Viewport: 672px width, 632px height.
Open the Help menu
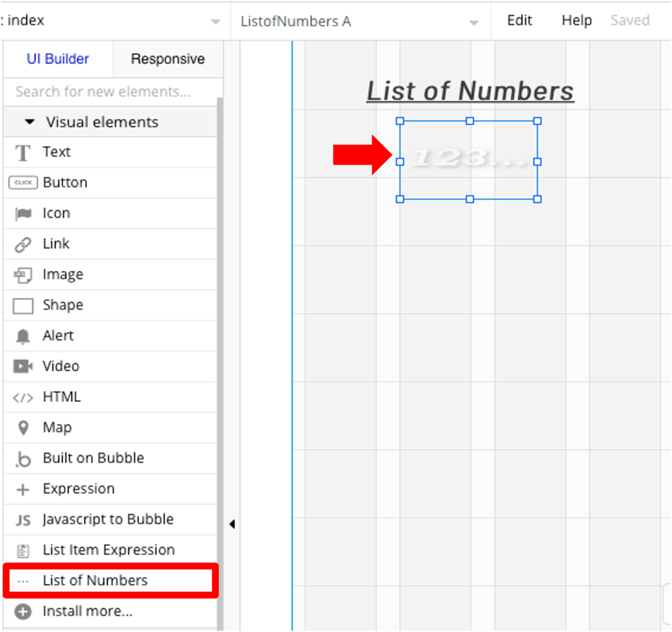coord(577,20)
